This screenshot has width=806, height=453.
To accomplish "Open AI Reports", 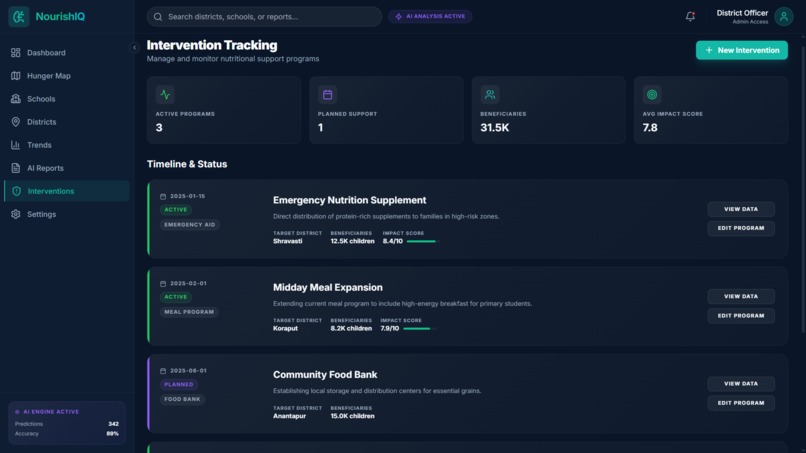I will 67,168.
